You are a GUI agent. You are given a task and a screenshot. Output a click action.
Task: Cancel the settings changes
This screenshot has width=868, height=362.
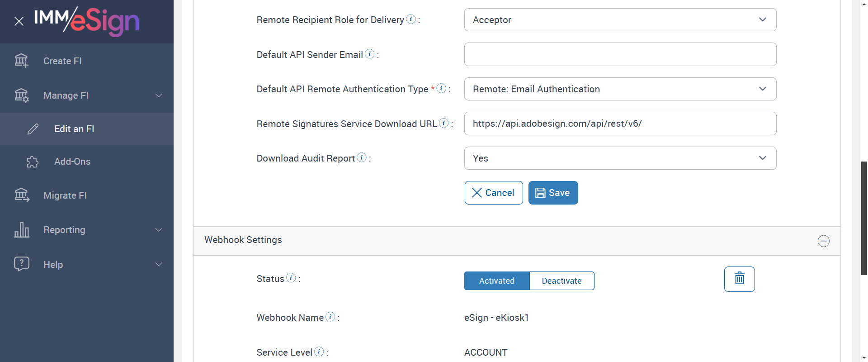tap(493, 193)
